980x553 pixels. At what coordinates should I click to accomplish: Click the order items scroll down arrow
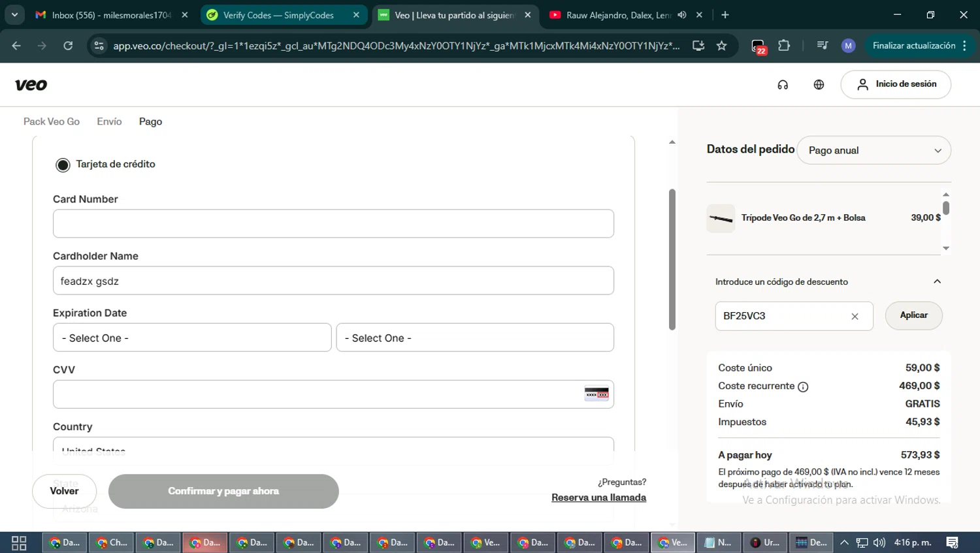click(x=945, y=248)
